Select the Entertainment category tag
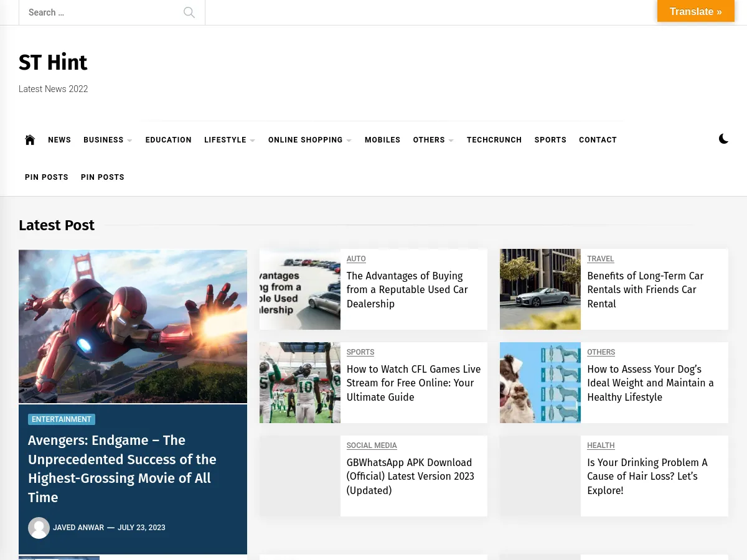Screen dimensions: 747x560 click(62, 419)
